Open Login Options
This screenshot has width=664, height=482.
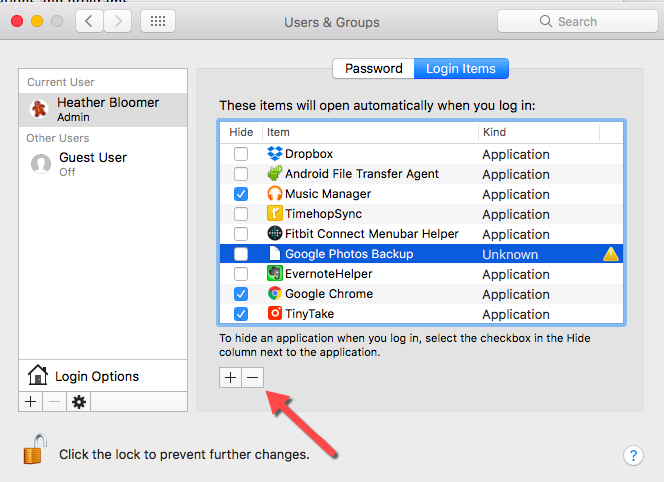click(103, 376)
